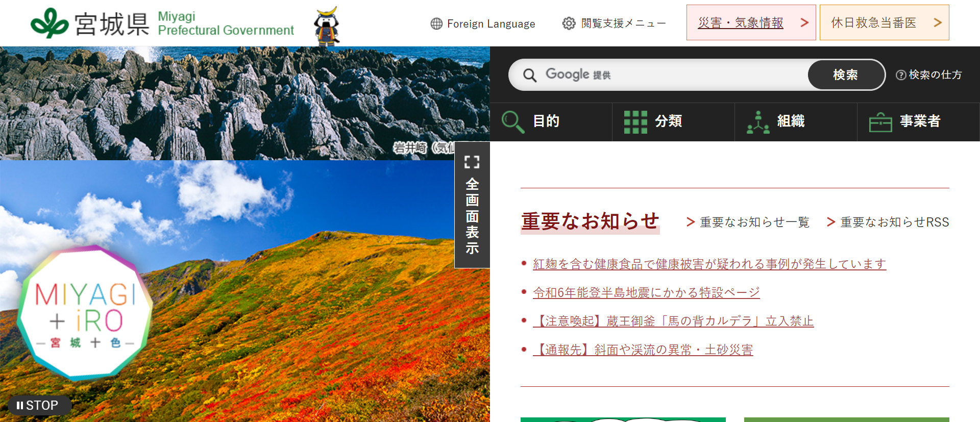Click the 重要なお知らせ heading text
Viewport: 980px width, 422px height.
point(590,221)
